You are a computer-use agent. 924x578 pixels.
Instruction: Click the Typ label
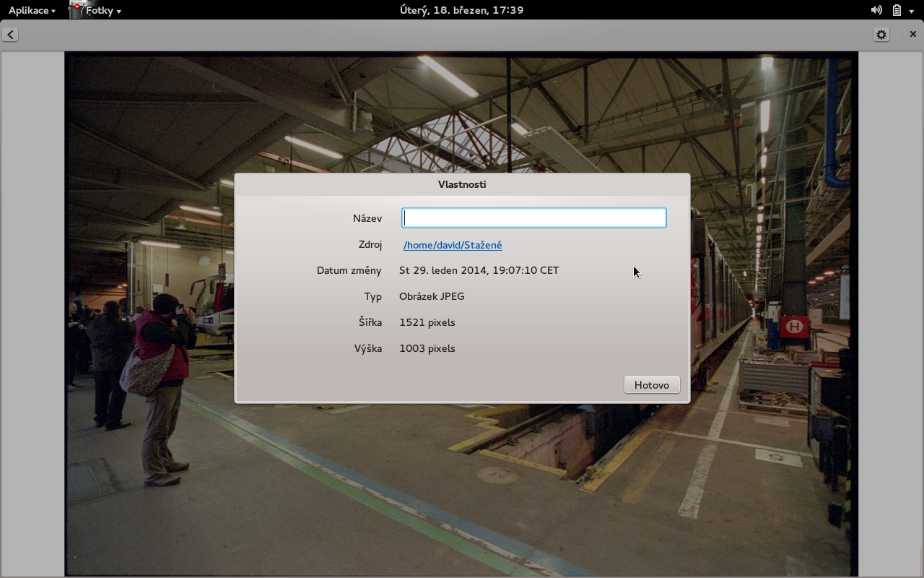(x=373, y=296)
